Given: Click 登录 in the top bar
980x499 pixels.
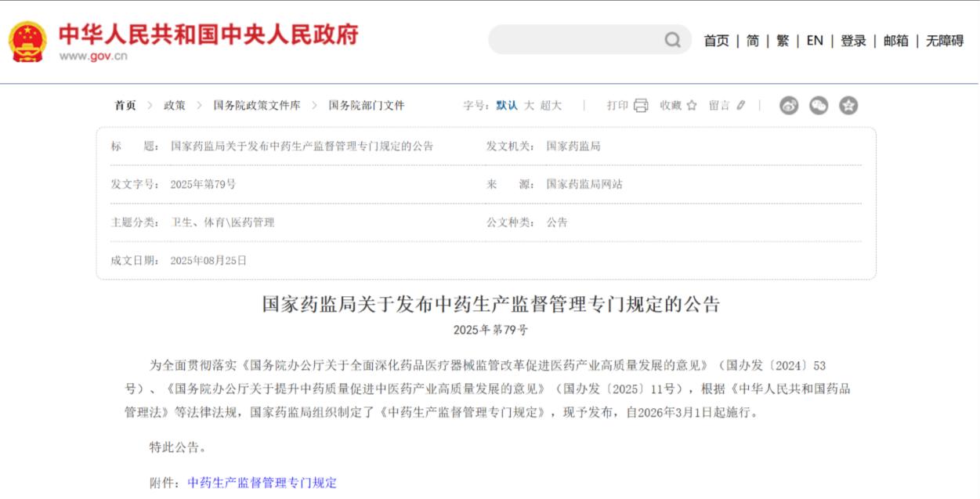Looking at the screenshot, I should [x=853, y=41].
